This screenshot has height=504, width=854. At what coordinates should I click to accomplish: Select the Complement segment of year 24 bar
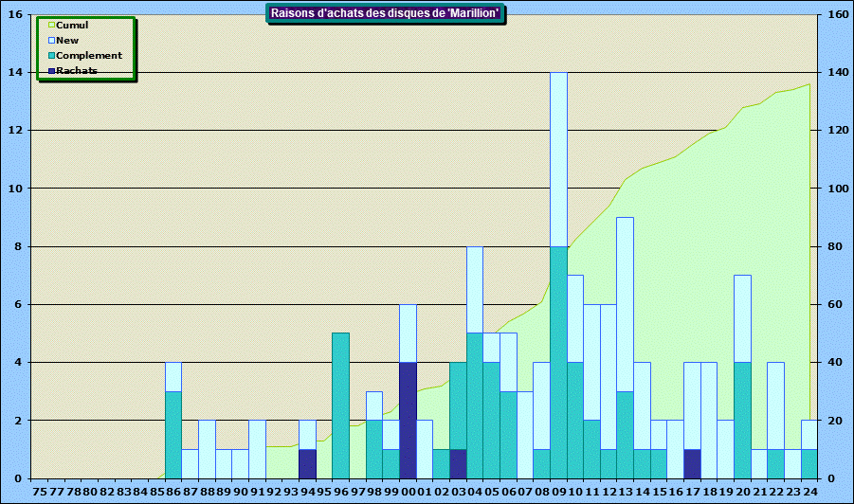click(809, 463)
